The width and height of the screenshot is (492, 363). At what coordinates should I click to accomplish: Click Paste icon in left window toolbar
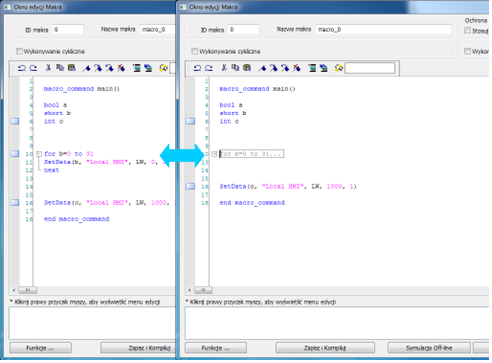click(72, 68)
